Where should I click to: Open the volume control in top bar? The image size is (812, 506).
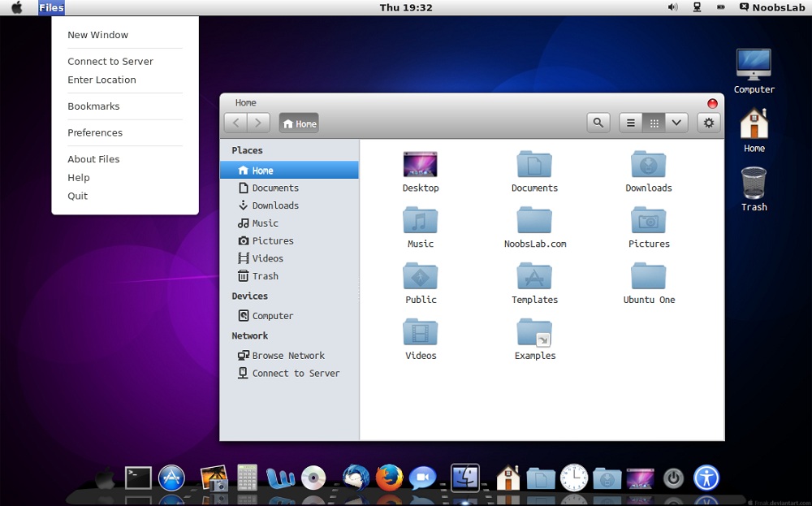(672, 7)
